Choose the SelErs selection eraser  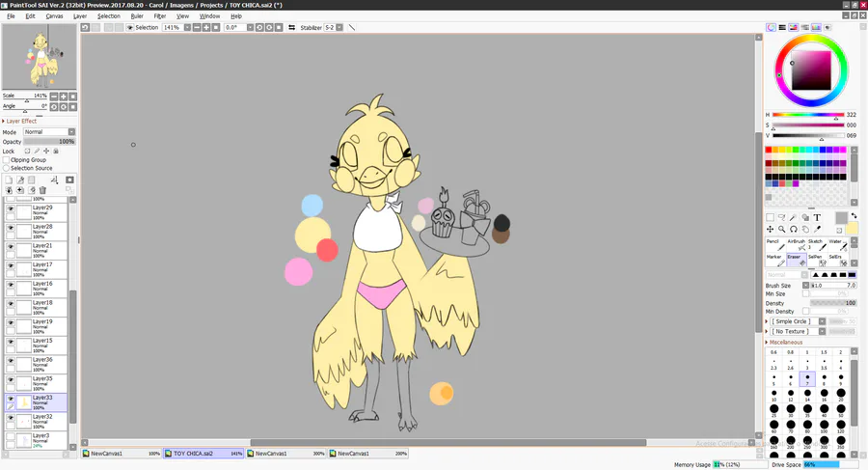837,260
